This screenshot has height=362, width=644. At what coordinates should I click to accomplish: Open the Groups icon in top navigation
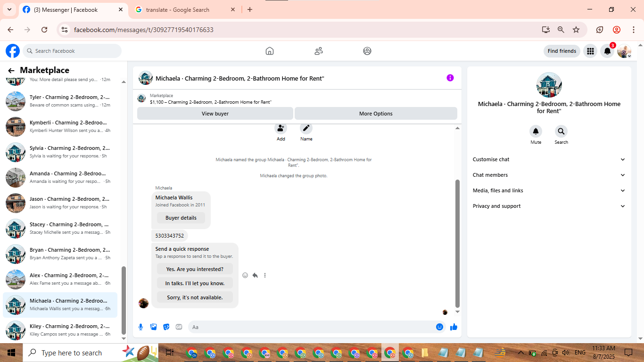(367, 51)
